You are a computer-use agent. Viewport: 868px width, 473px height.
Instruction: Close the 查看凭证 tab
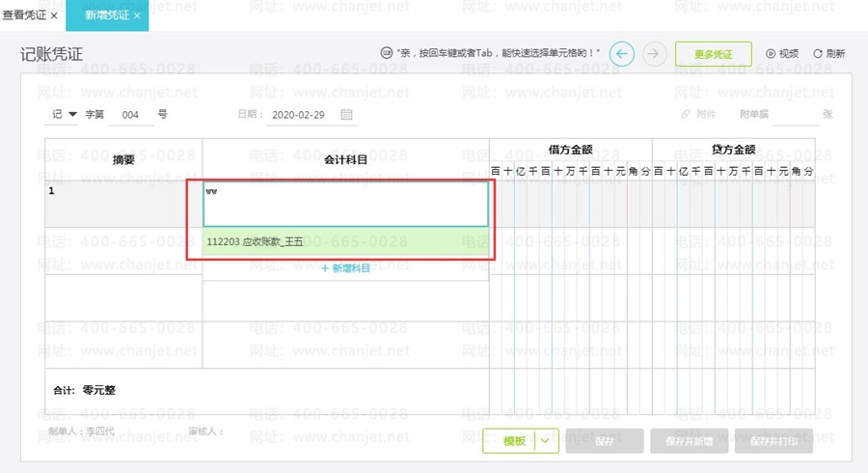click(x=54, y=15)
